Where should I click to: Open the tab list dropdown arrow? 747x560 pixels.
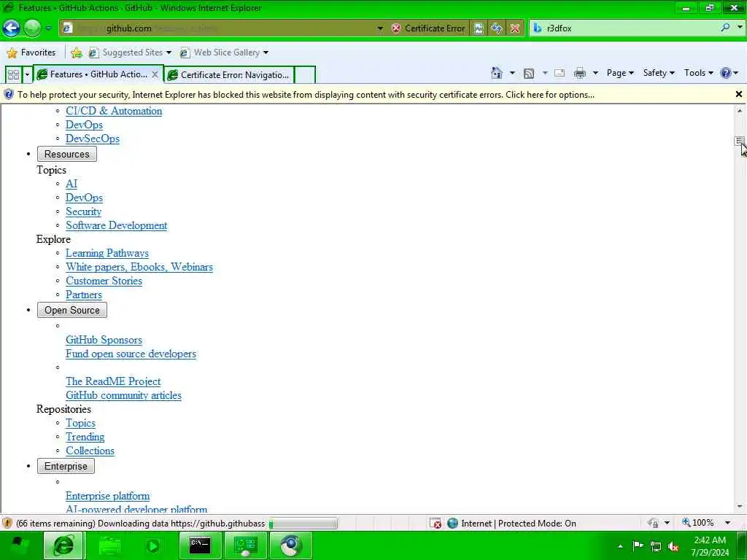pos(27,75)
